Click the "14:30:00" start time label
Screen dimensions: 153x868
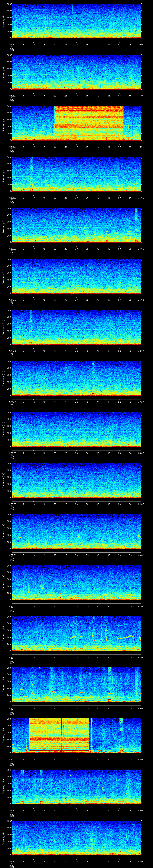[12, 96]
